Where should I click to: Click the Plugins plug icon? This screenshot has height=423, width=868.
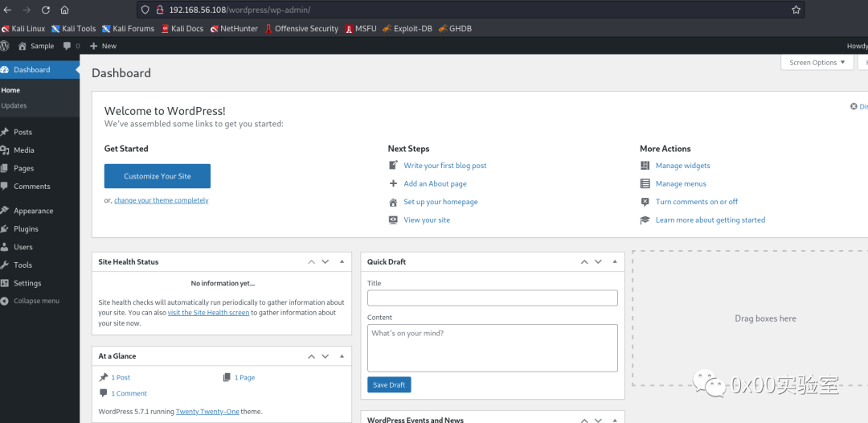tap(5, 228)
